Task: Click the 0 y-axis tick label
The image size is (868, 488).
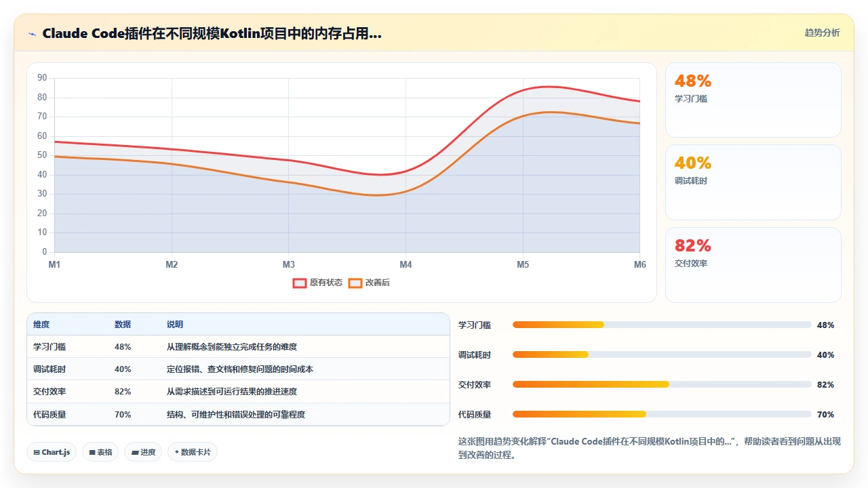Action: [45, 252]
